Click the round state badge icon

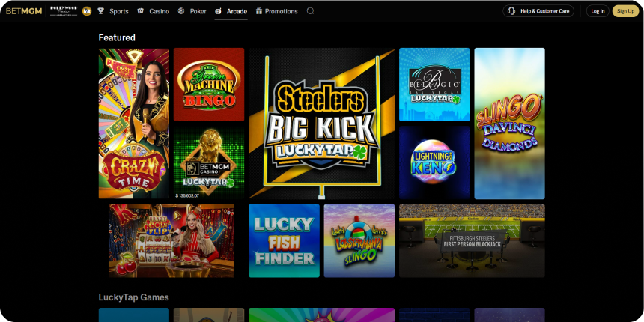click(x=87, y=11)
